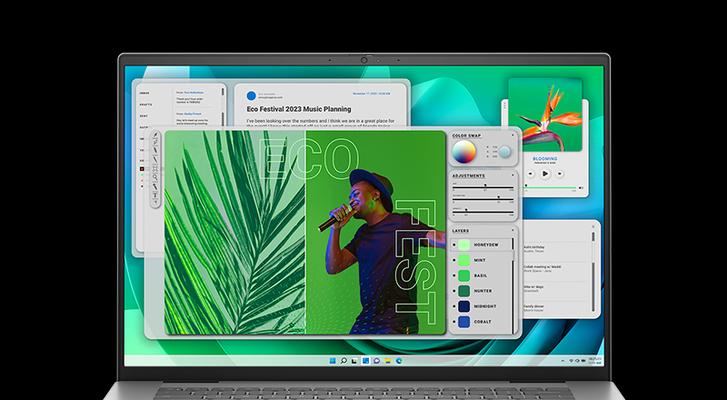727x400 pixels.
Task: Open the Drafts folder in mail sidebar
Action: 146,105
